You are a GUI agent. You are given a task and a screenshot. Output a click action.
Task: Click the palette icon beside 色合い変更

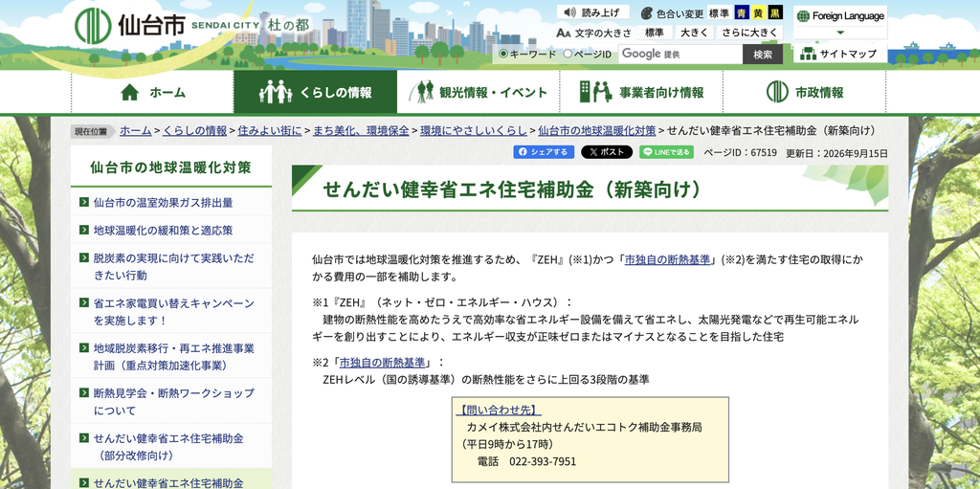(x=646, y=13)
